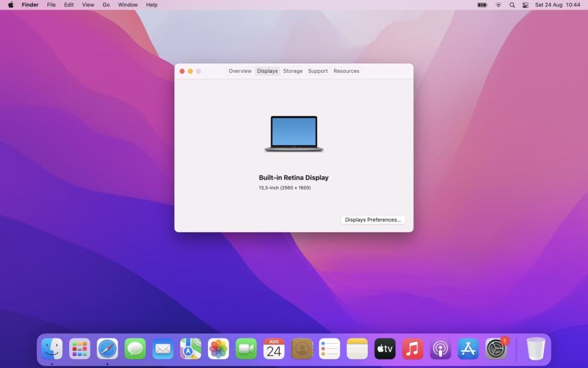Open the Go menu
The image size is (588, 368).
pyautogui.click(x=106, y=5)
